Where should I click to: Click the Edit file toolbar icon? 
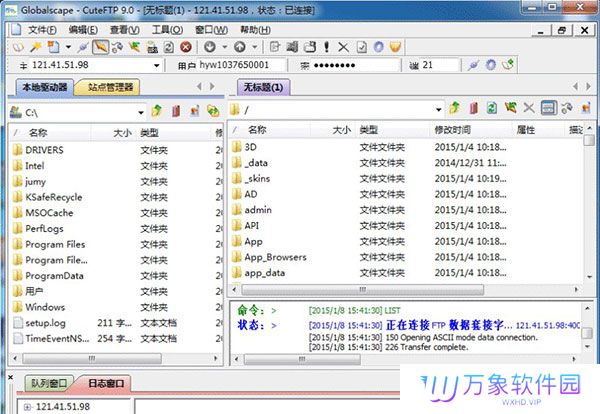pyautogui.click(x=275, y=47)
